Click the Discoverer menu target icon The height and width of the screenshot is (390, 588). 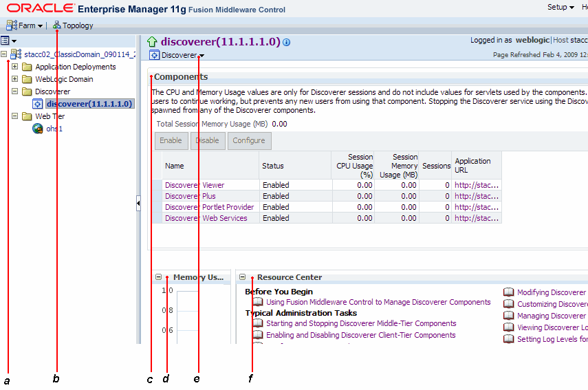(x=154, y=55)
